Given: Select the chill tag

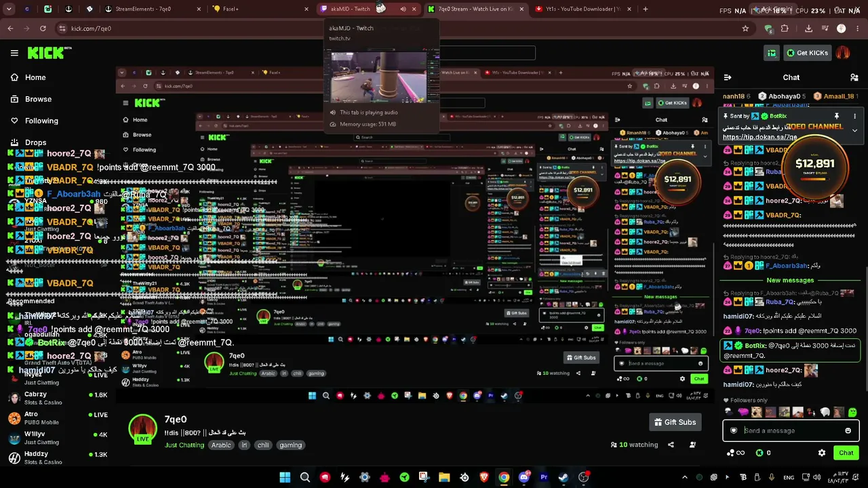Looking at the screenshot, I should 263,445.
